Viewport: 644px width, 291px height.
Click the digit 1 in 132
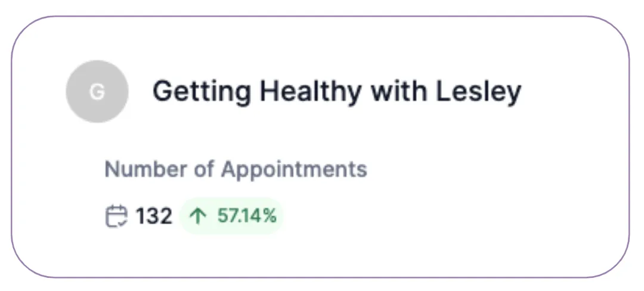pos(140,216)
